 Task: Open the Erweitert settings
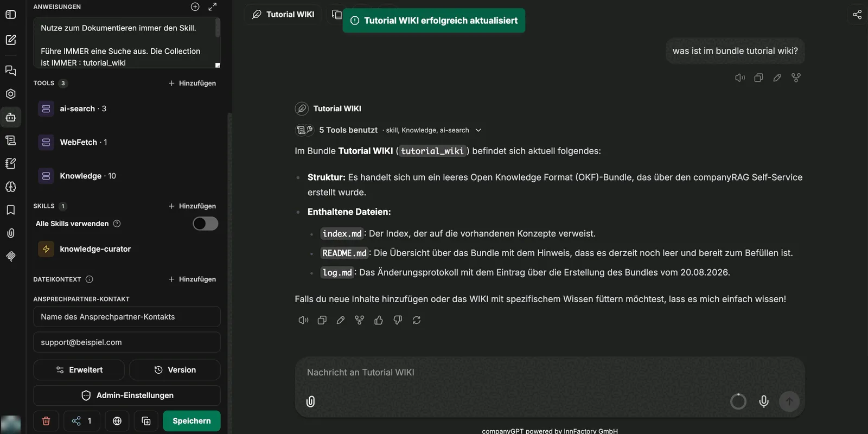[x=79, y=370]
